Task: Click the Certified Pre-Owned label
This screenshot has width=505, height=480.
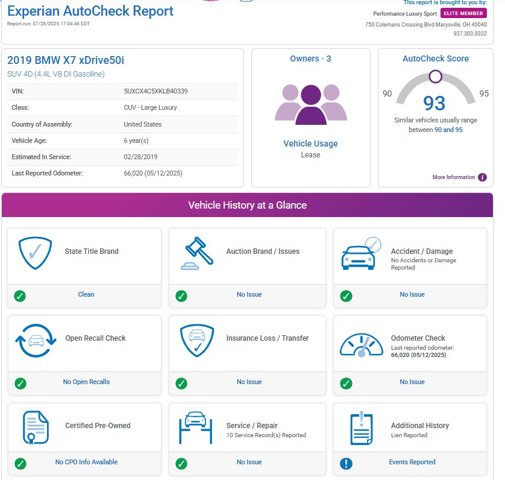Action: tap(98, 425)
